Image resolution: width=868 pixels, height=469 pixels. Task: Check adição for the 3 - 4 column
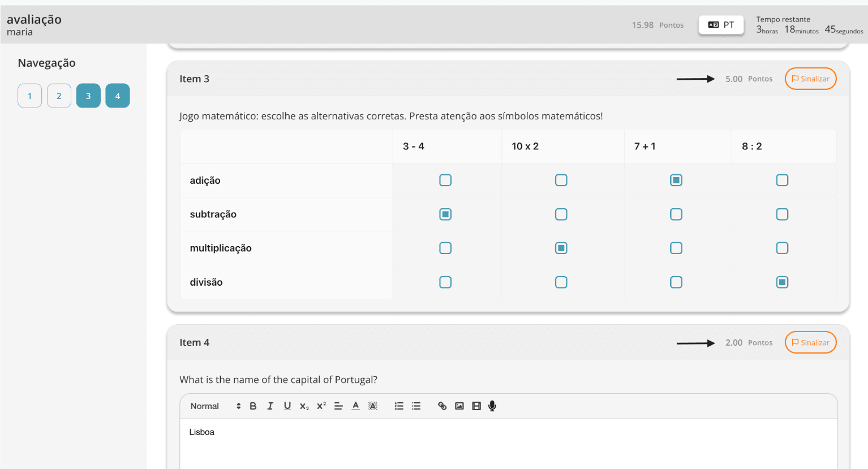click(x=445, y=180)
